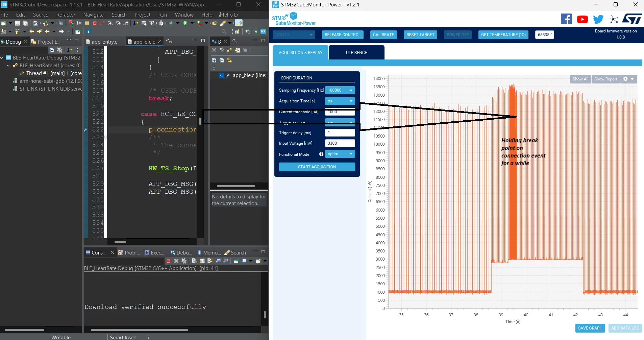
Task: Click the red Terminate icon in Console
Action: point(168,261)
